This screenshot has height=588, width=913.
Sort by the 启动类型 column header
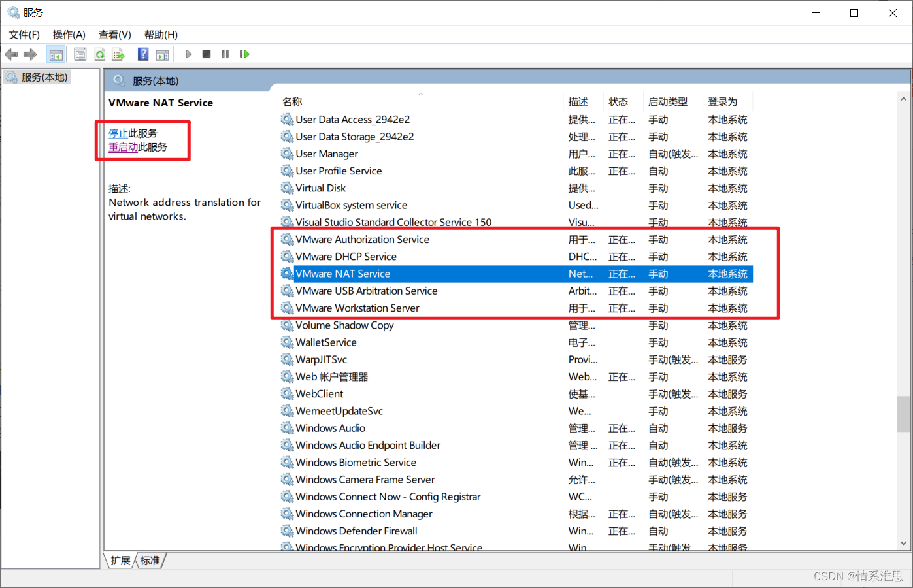click(x=668, y=102)
